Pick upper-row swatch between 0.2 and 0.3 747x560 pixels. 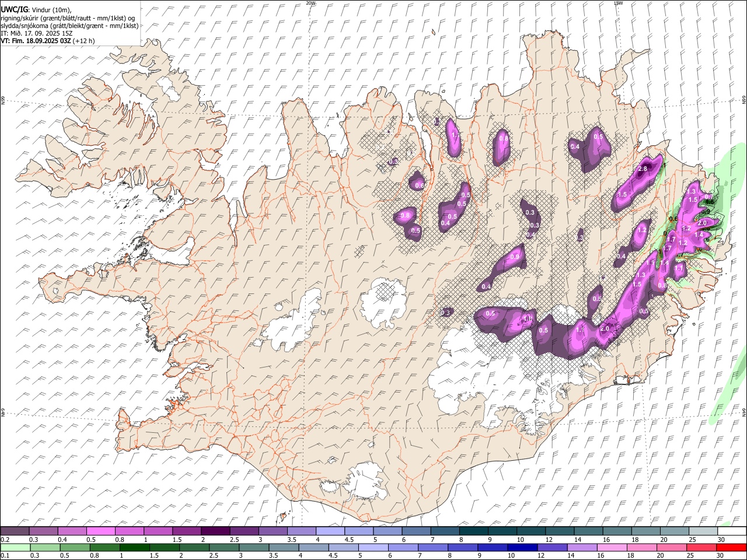(15, 531)
